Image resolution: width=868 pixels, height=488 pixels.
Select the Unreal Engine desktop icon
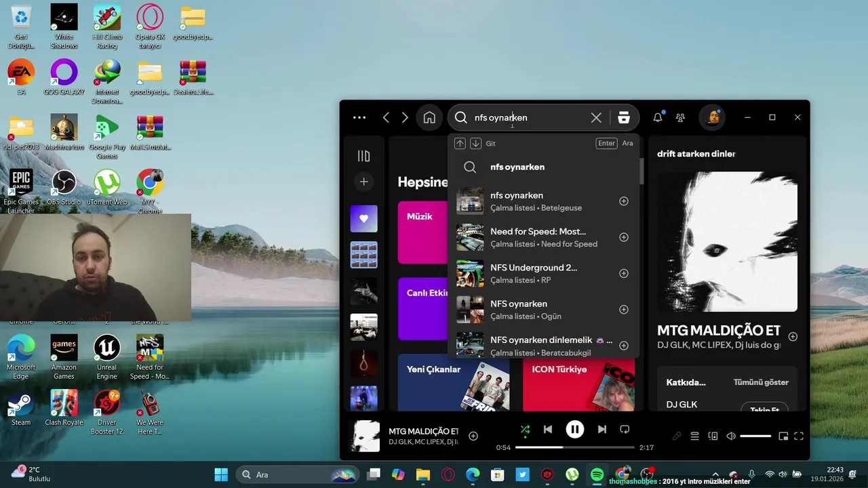click(106, 357)
